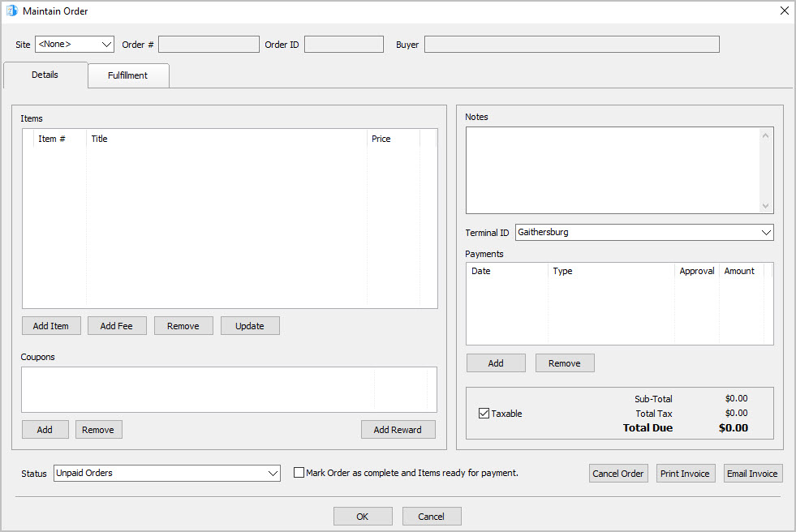Close the Maintain Order dialog
The height and width of the screenshot is (532, 796).
pos(784,11)
